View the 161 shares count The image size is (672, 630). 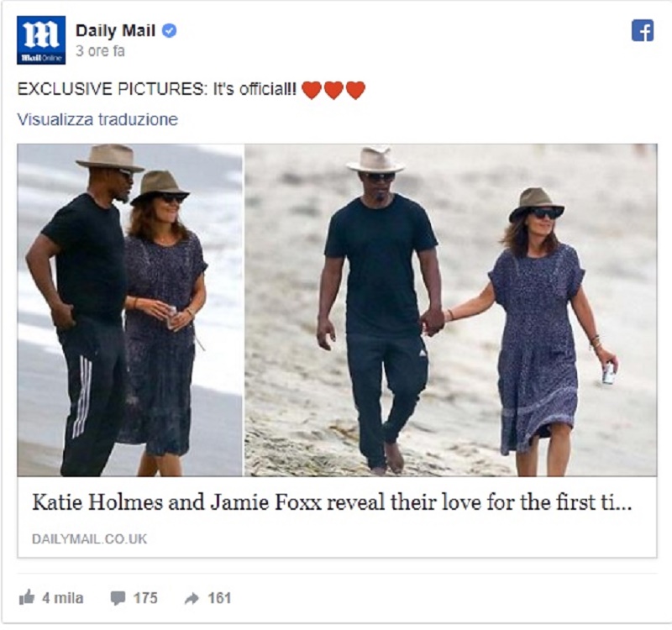point(219,598)
